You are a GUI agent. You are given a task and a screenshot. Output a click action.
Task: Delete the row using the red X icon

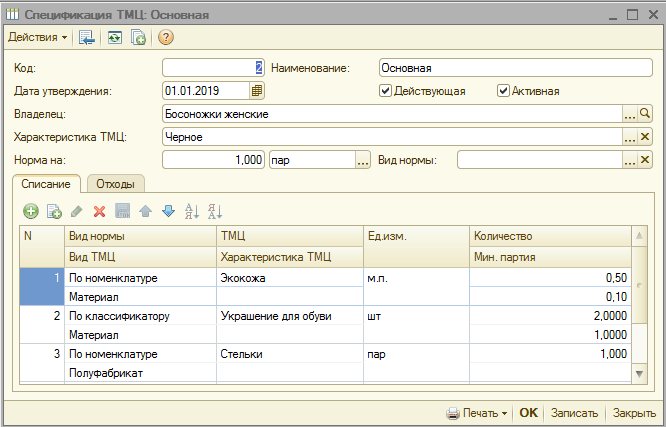pos(99,211)
